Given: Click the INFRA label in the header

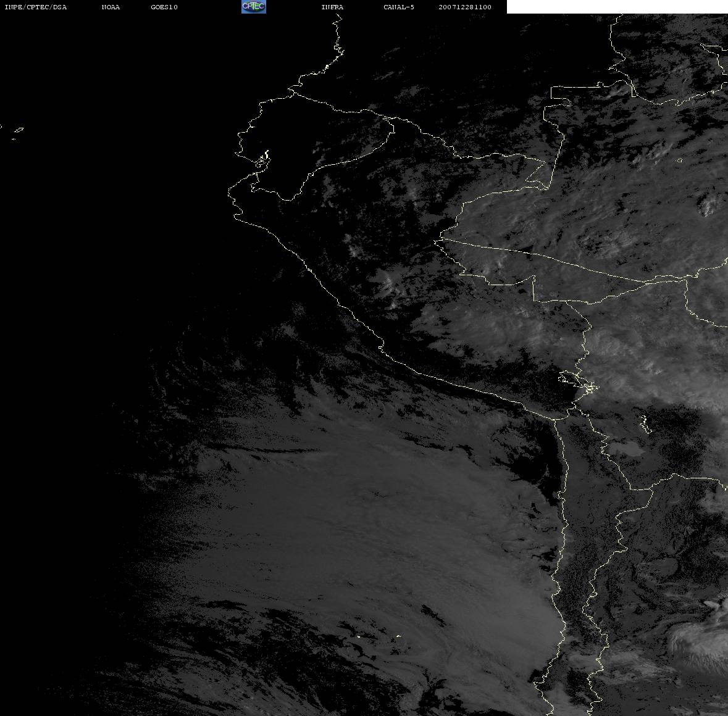Looking at the screenshot, I should (x=332, y=7).
